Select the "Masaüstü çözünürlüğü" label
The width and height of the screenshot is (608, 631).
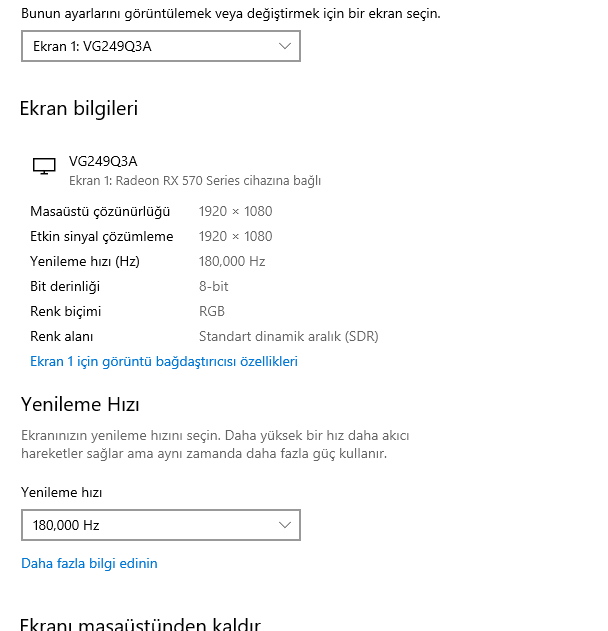100,211
